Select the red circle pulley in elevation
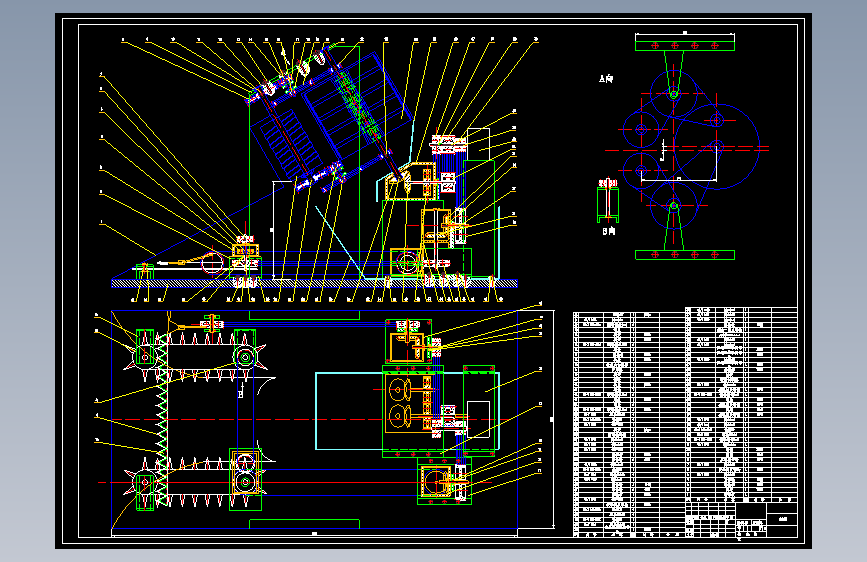This screenshot has width=867, height=562. [x=212, y=263]
